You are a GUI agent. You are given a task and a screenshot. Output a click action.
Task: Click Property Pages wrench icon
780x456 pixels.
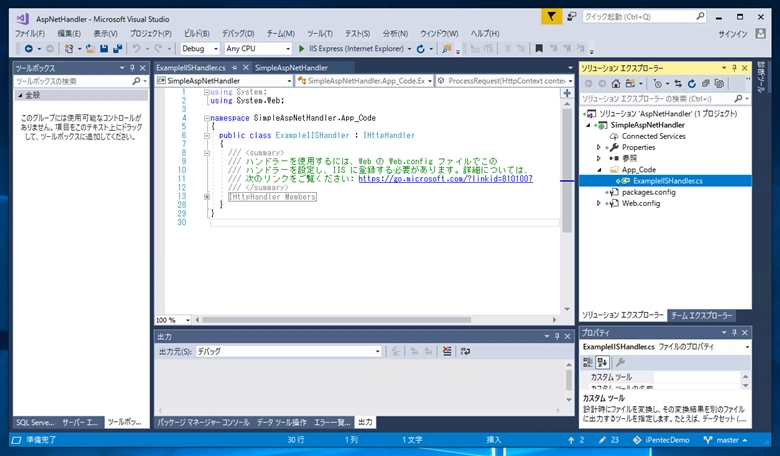[620, 362]
